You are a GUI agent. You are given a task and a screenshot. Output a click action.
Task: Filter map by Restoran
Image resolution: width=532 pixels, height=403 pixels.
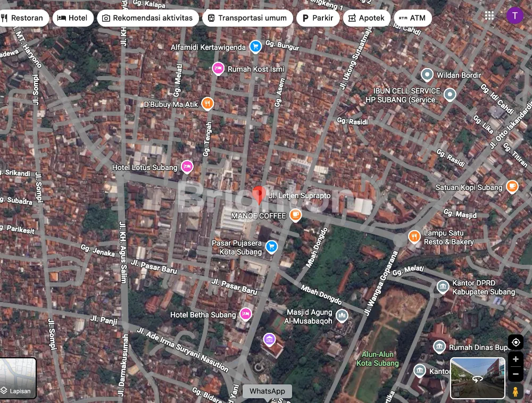(x=22, y=18)
